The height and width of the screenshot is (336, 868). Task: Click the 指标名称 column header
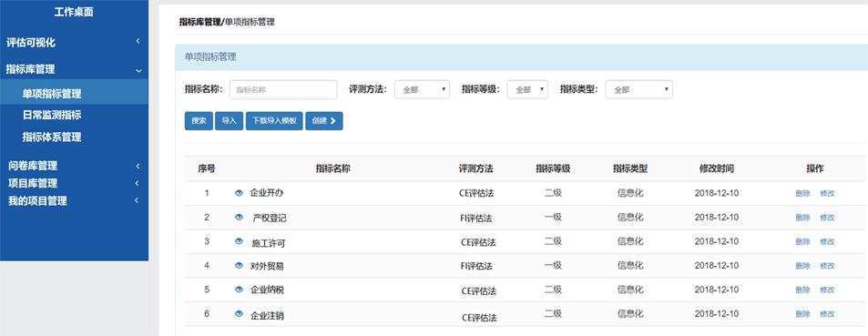point(332,168)
